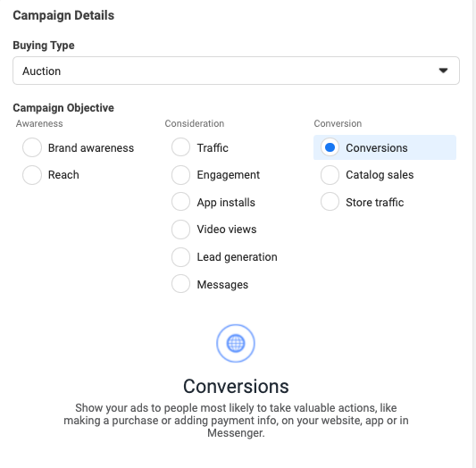476x468 pixels.
Task: Click the globe Conversions icon
Action: pos(236,343)
